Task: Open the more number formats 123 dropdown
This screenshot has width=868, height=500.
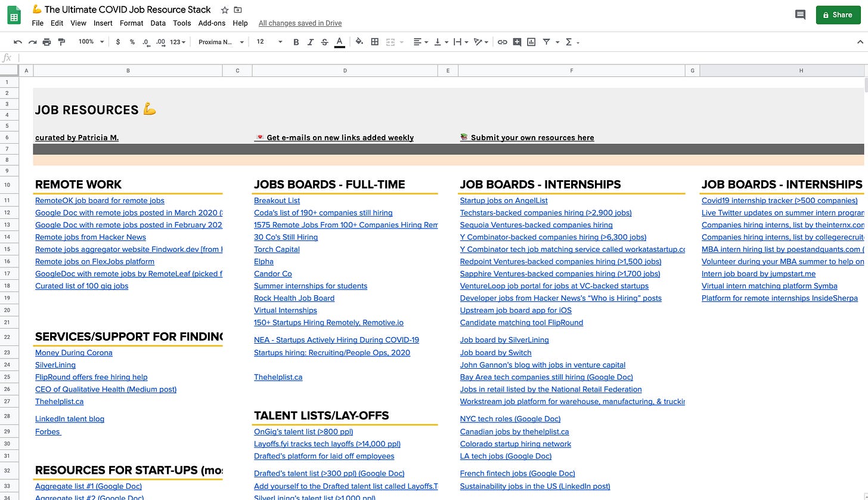Action: click(178, 42)
